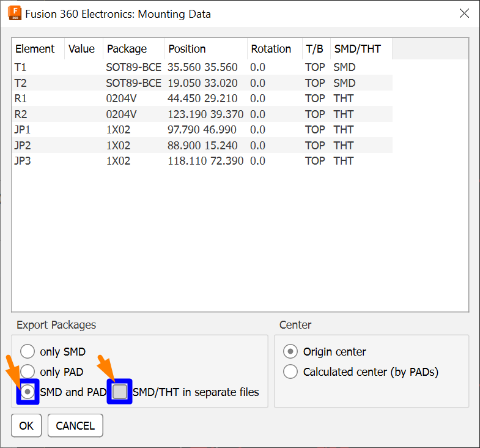Select the R2 element row
This screenshot has width=480, height=448.
point(202,114)
